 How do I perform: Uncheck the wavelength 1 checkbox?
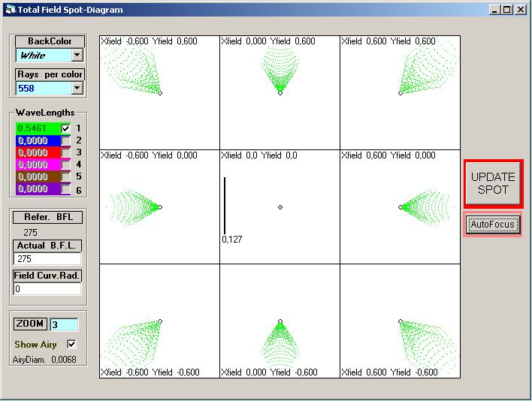[x=65, y=128]
